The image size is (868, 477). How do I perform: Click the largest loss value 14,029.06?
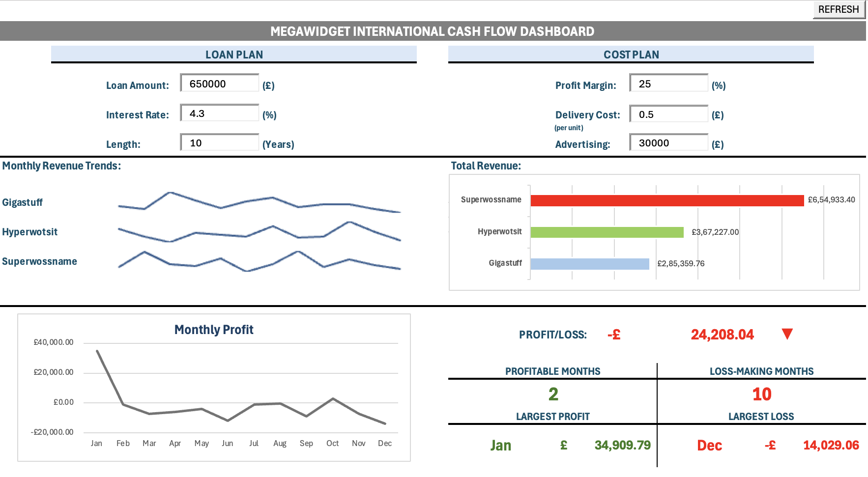tap(831, 445)
